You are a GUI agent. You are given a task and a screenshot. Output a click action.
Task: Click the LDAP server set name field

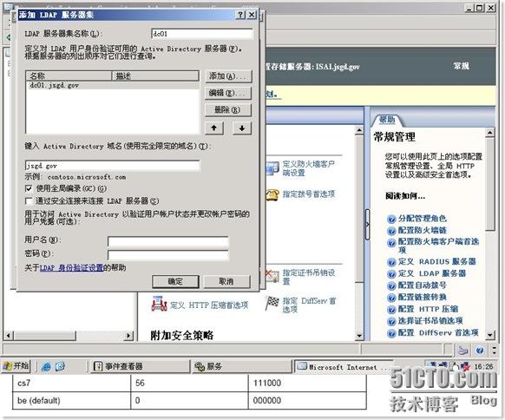[x=202, y=34]
